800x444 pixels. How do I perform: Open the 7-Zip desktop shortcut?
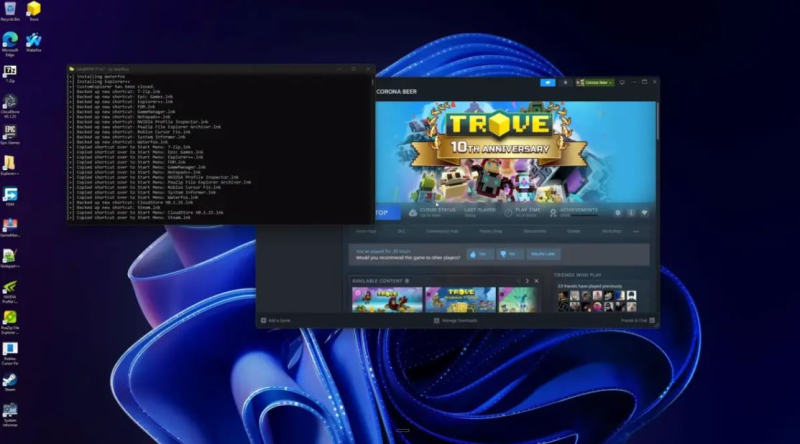coord(10,73)
